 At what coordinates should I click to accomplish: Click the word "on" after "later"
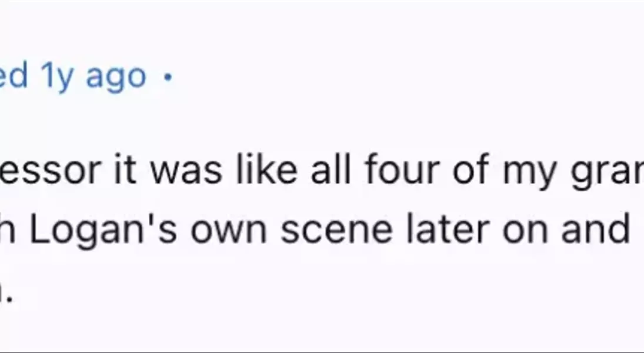point(525,231)
